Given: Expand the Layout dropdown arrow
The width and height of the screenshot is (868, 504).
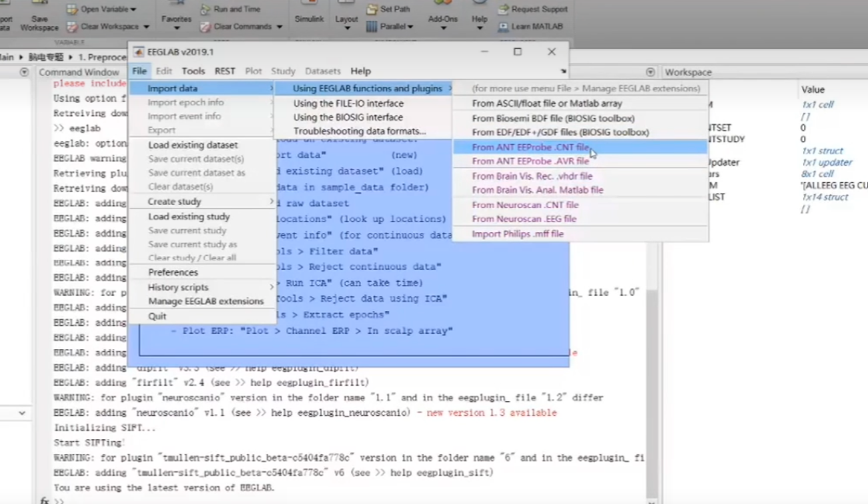Looking at the screenshot, I should [346, 28].
